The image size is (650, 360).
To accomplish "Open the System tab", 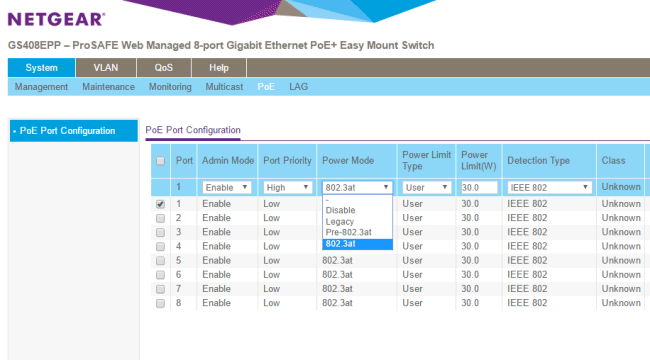I will tap(41, 68).
